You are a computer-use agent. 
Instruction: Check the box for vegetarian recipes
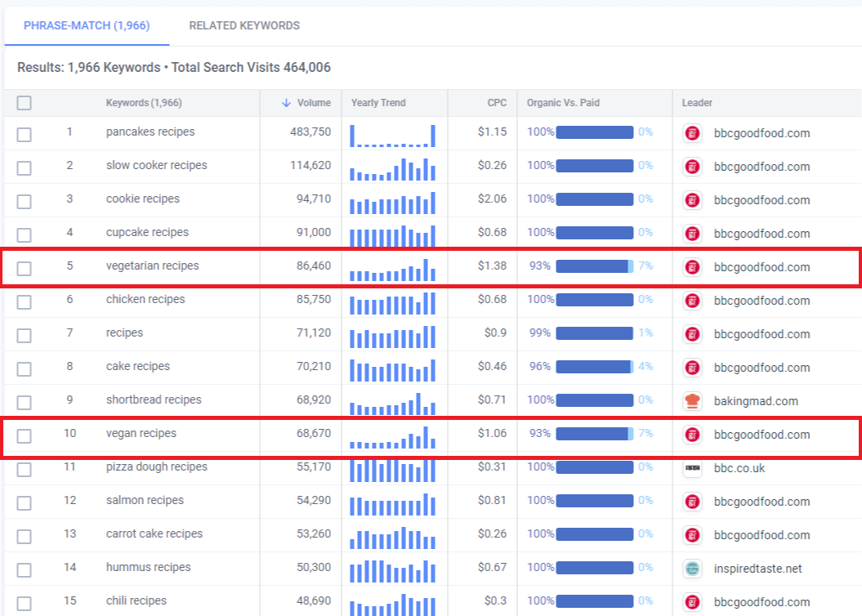pyautogui.click(x=25, y=268)
